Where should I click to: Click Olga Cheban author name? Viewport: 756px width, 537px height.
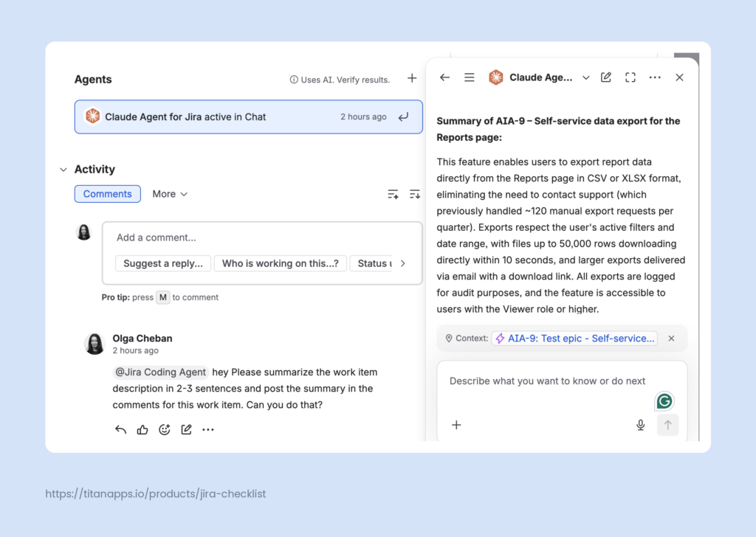tap(142, 339)
